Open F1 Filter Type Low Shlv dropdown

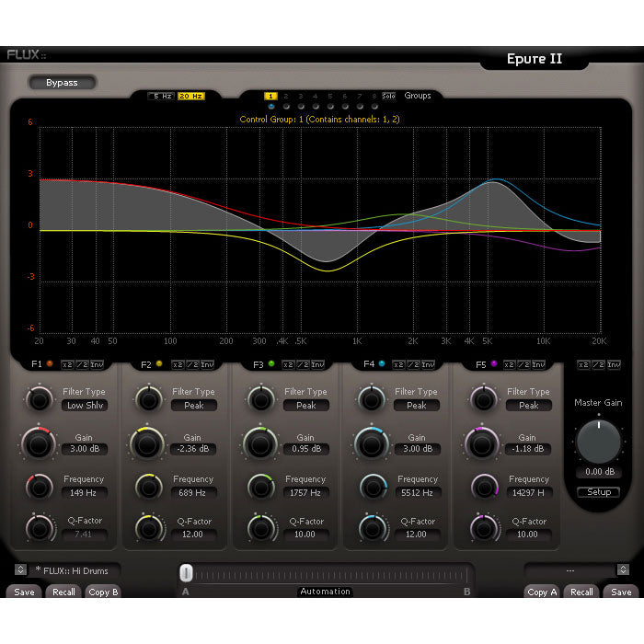point(85,406)
